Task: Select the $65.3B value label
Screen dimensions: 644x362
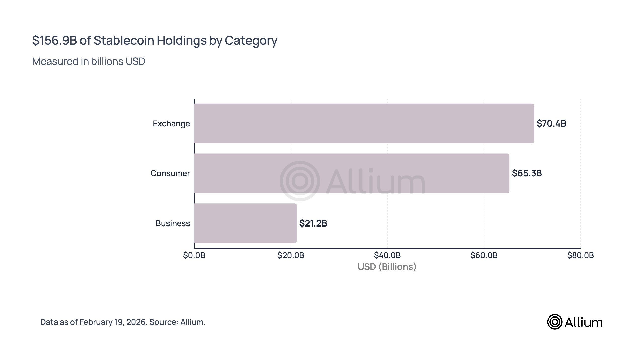Action: click(x=527, y=173)
